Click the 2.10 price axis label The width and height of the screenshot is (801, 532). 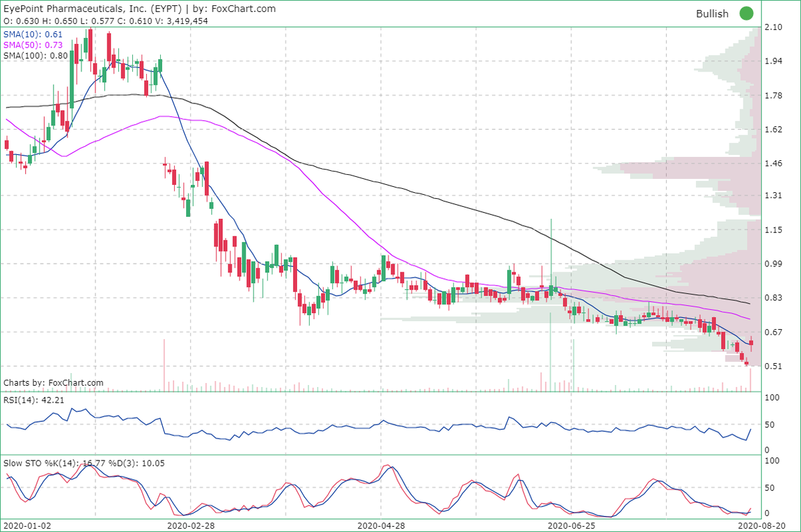[x=774, y=27]
